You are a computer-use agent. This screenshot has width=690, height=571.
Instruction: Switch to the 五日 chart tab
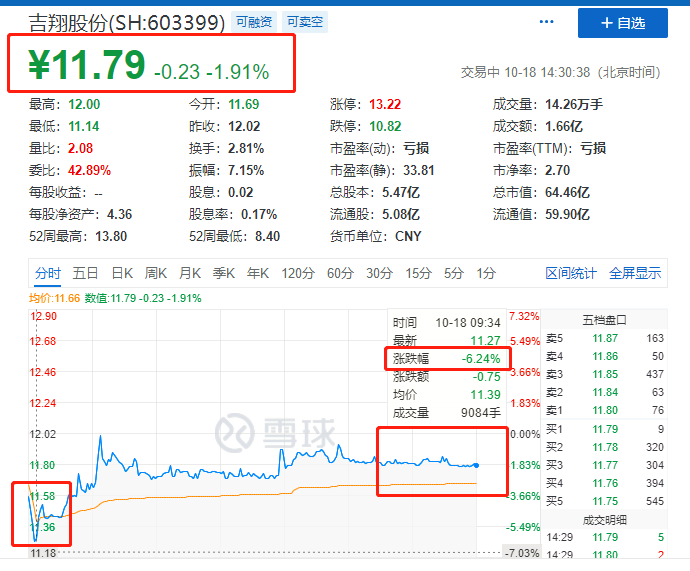85,273
